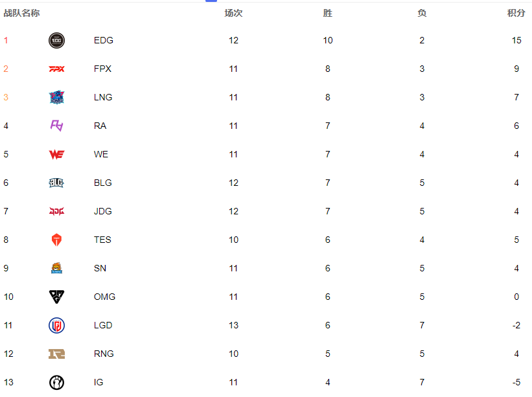The height and width of the screenshot is (397, 532).
Task: Click the 战队名称 column header
Action: pos(22,13)
